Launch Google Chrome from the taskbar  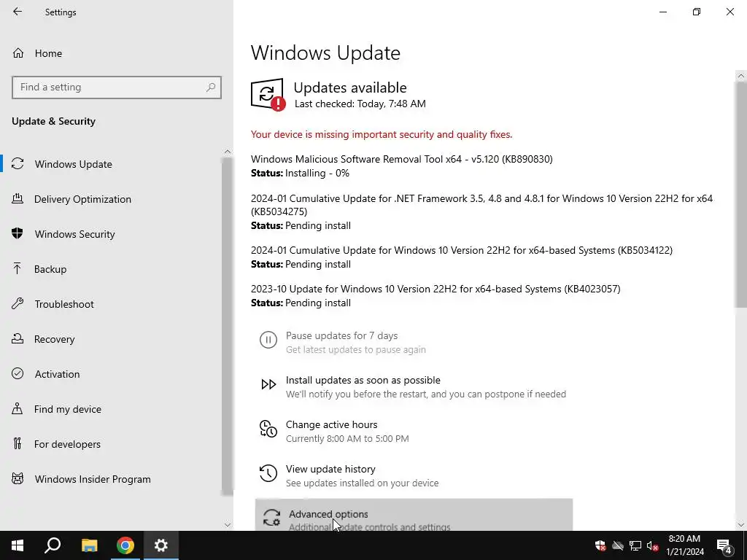(125, 545)
